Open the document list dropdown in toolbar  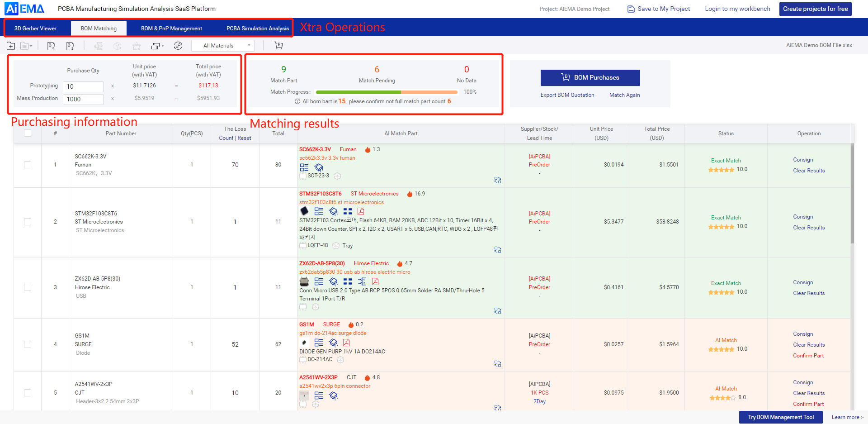pos(26,46)
